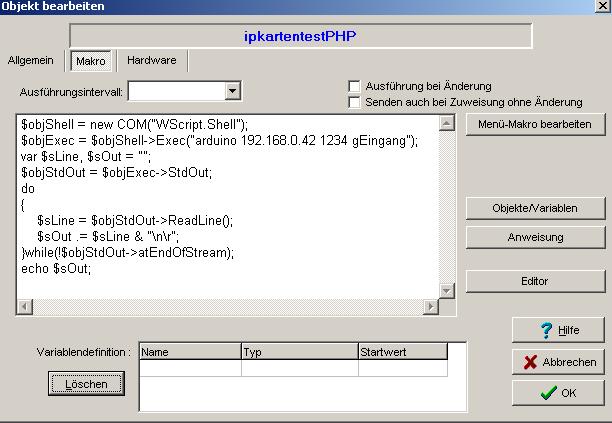Screen dimensions: 612x423
Task: Switch to the Allgemein tab
Action: [x=31, y=61]
